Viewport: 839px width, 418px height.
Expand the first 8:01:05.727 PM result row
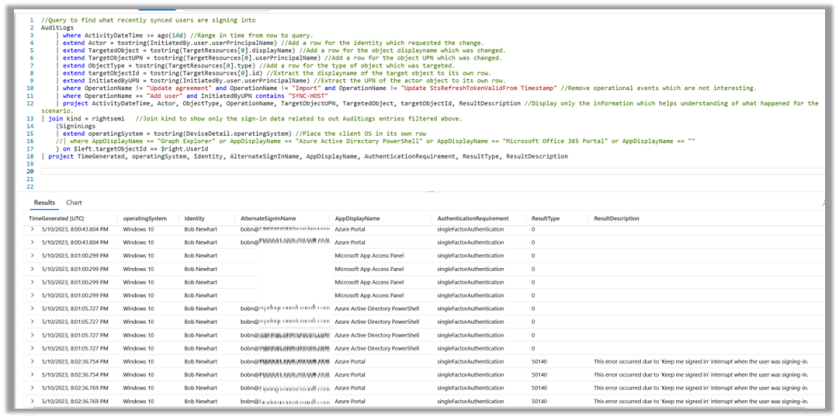pos(33,308)
